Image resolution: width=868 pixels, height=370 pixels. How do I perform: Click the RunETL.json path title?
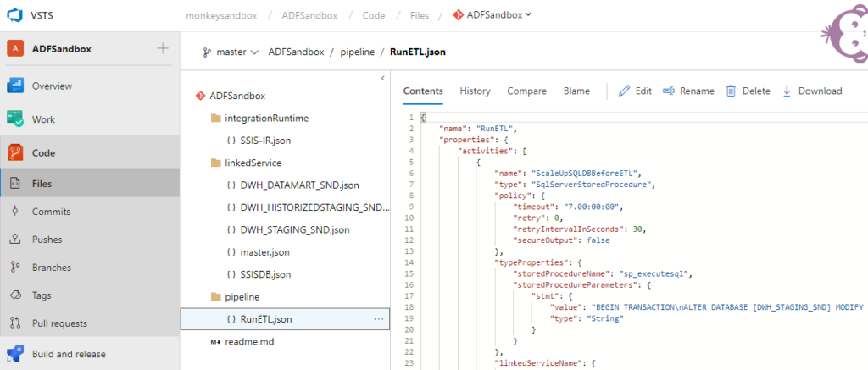coord(418,52)
